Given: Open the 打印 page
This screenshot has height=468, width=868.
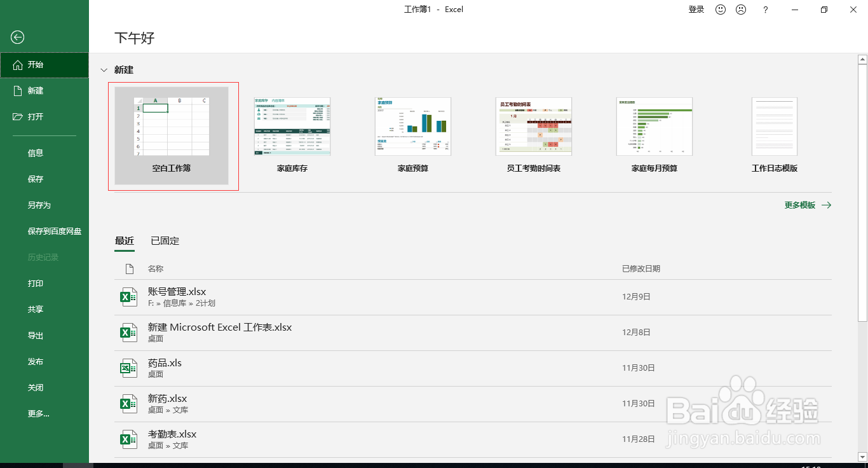Looking at the screenshot, I should click(x=44, y=284).
